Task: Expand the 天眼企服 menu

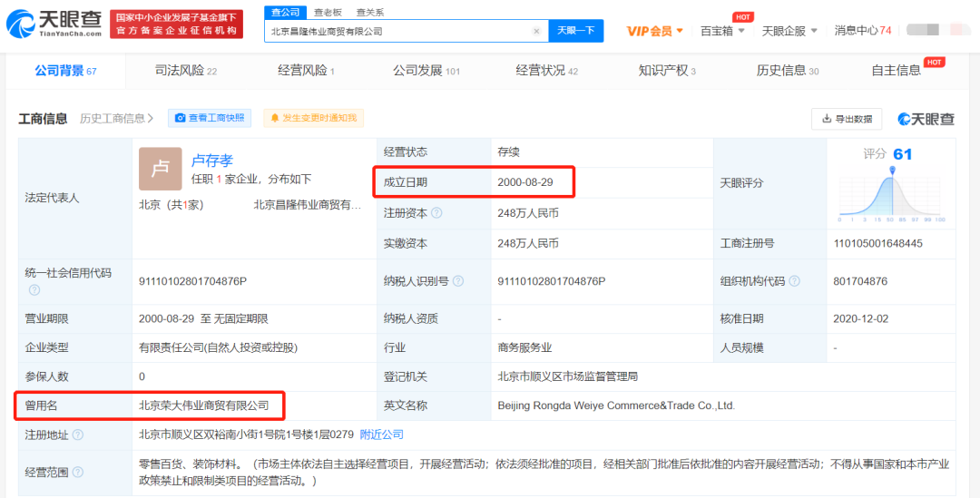Action: tap(789, 31)
